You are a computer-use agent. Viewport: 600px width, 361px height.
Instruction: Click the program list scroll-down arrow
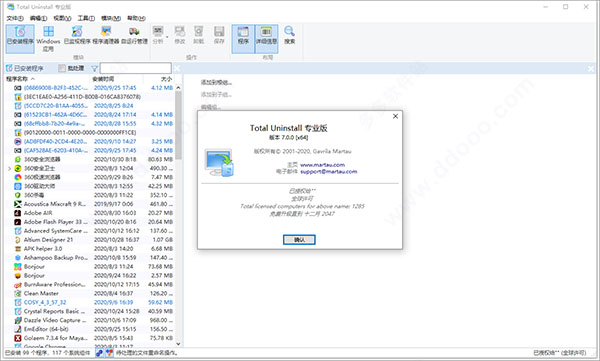point(178,344)
